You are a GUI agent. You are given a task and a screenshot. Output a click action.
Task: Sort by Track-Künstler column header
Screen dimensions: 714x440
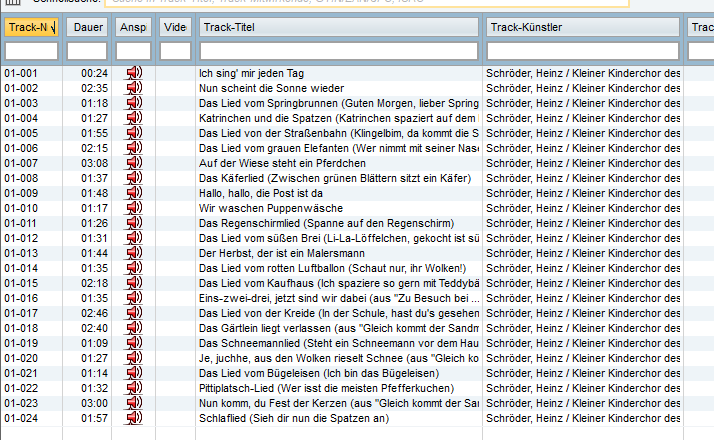coord(583,27)
